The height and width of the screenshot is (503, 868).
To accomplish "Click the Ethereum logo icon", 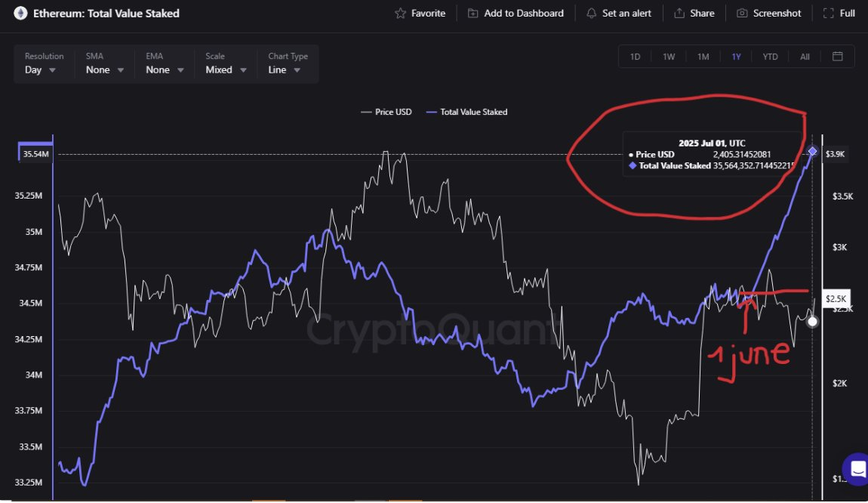I will (x=20, y=14).
